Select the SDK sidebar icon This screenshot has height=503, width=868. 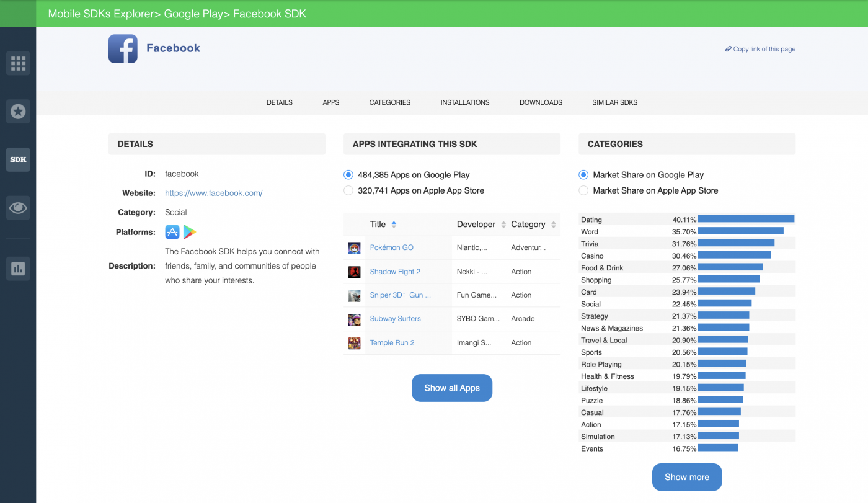[18, 159]
